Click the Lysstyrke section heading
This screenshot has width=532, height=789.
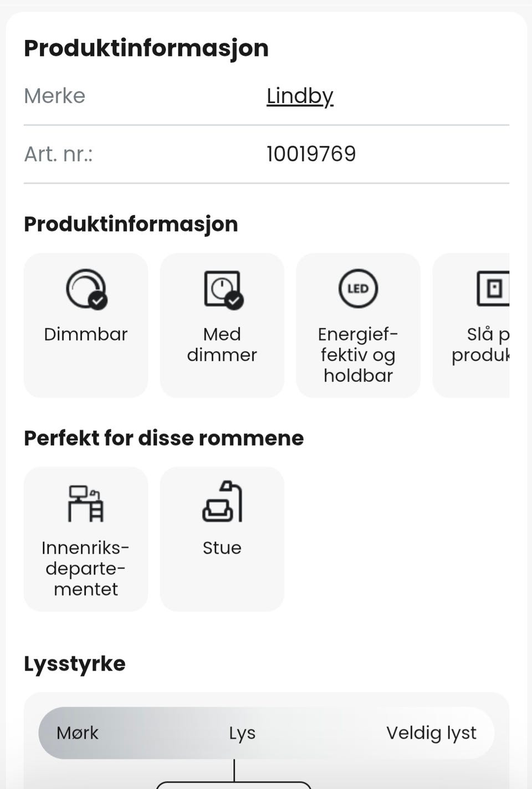tap(75, 664)
